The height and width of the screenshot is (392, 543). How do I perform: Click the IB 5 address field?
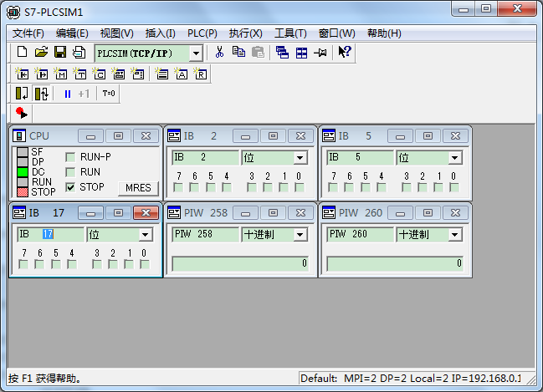coord(360,158)
